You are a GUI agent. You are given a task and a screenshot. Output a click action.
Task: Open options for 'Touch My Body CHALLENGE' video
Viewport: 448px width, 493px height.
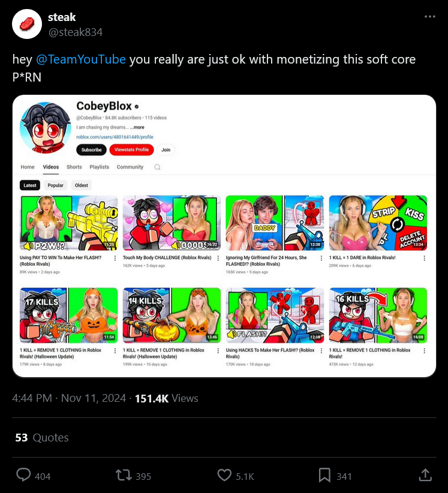point(218,258)
